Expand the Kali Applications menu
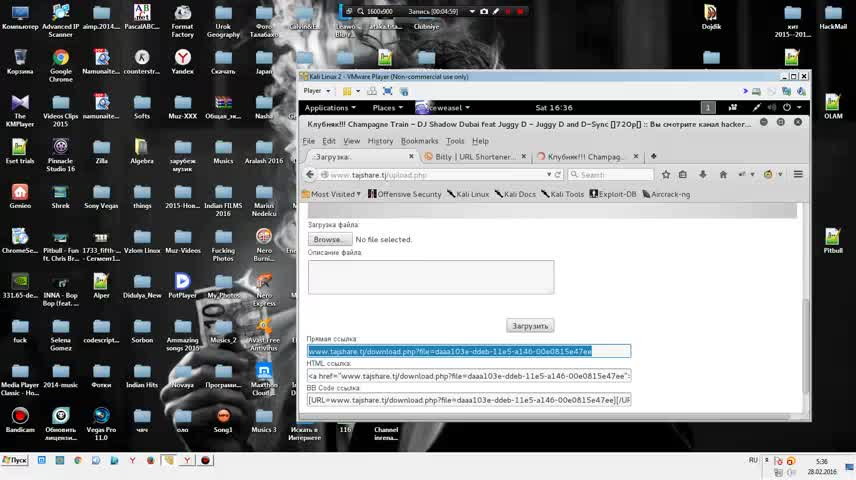Screen dimensions: 856x480 pyautogui.click(x=330, y=108)
